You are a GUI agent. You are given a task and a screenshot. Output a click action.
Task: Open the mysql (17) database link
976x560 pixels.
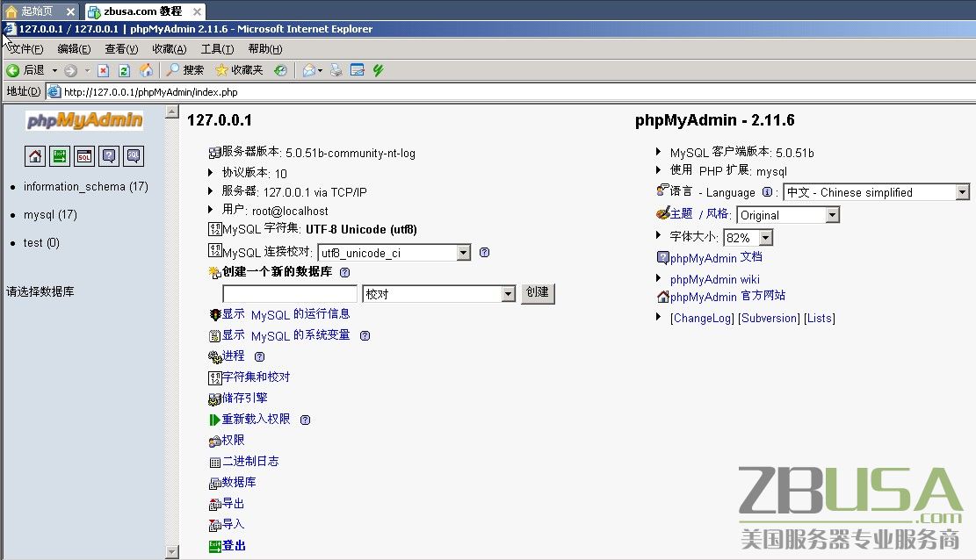50,214
